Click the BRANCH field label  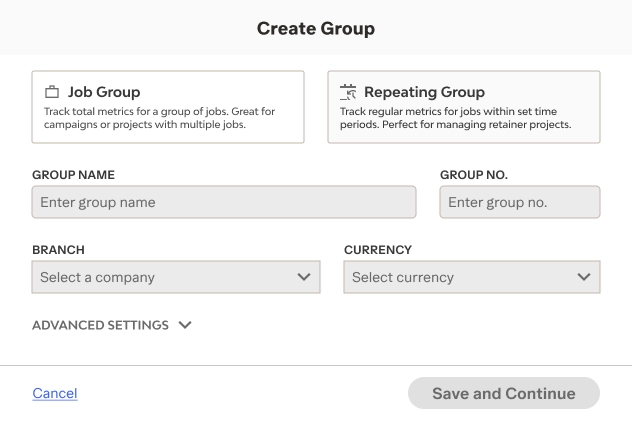click(x=58, y=250)
